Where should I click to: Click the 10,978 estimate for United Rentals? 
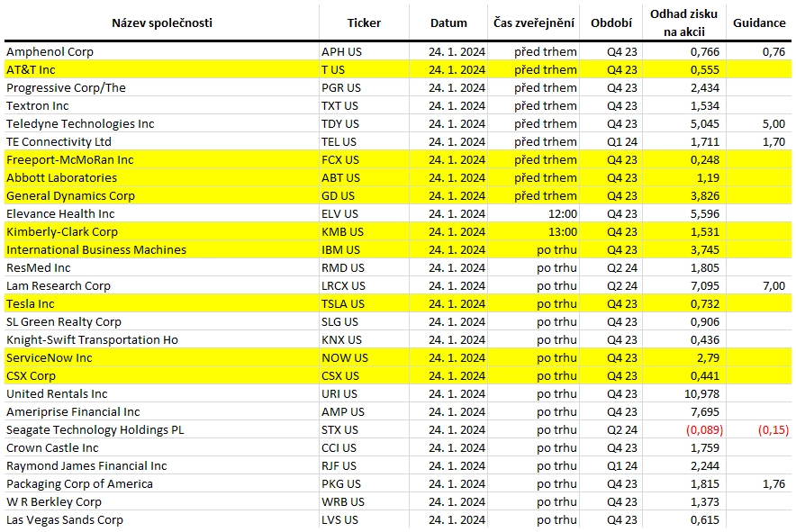(x=701, y=394)
